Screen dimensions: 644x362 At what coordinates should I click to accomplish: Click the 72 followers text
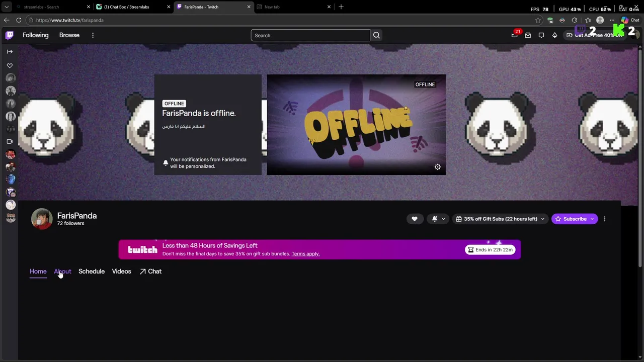pyautogui.click(x=71, y=224)
